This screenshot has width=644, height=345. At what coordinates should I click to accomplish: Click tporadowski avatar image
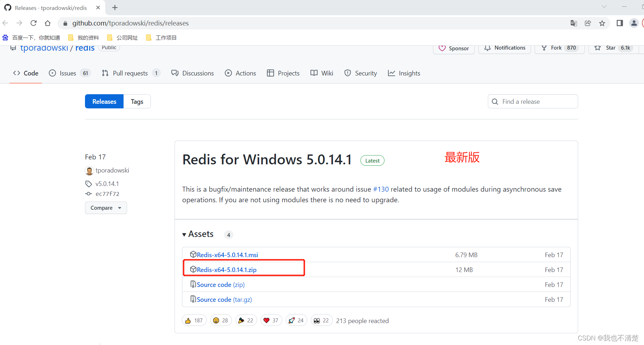[x=89, y=171]
